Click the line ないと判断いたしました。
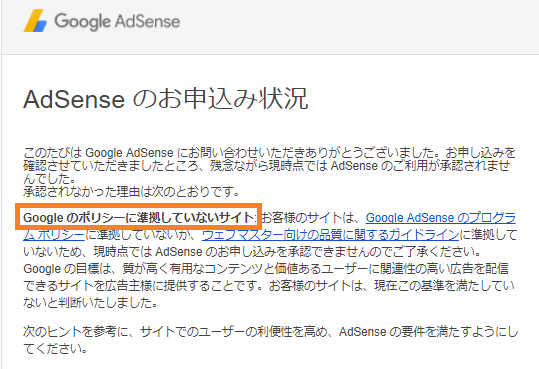539x369 pixels. click(90, 303)
